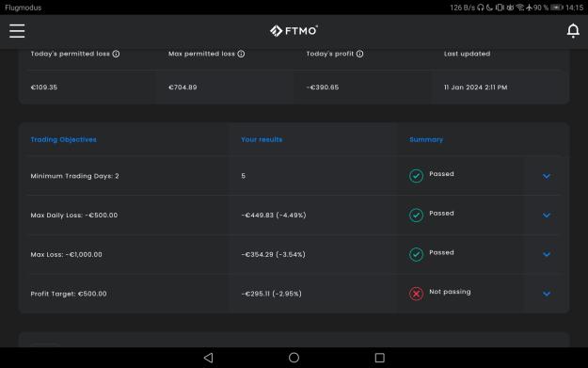Tap the Android recent apps button

[x=379, y=358]
